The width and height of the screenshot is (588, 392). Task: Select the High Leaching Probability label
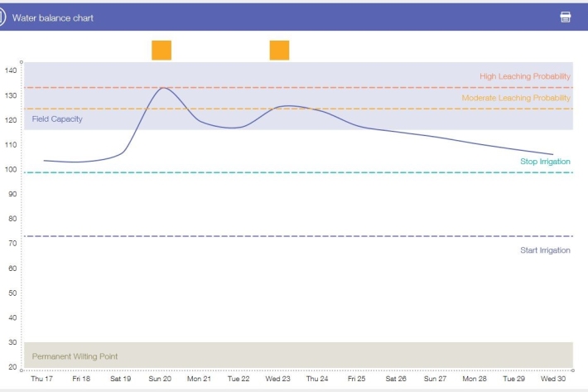525,76
